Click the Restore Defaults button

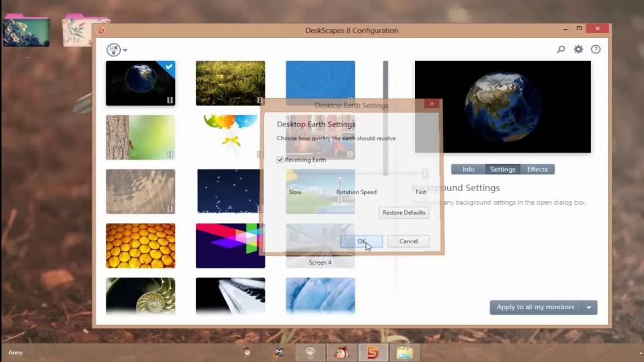point(403,212)
